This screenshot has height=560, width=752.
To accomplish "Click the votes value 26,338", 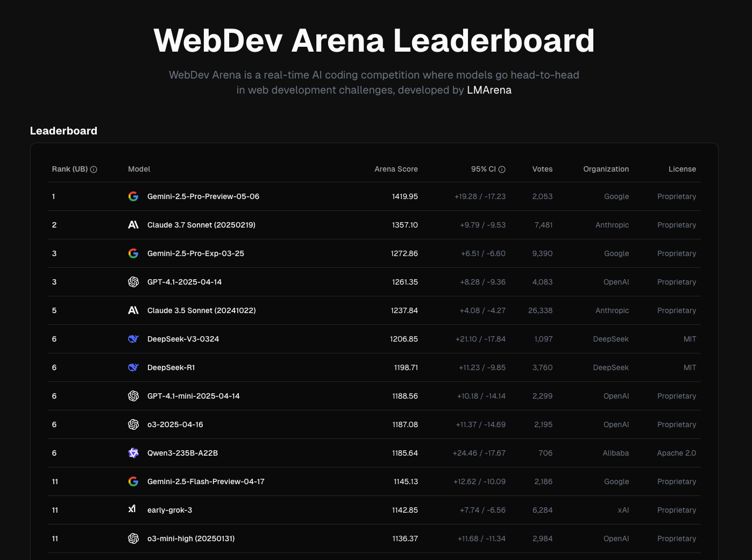I will click(x=540, y=310).
